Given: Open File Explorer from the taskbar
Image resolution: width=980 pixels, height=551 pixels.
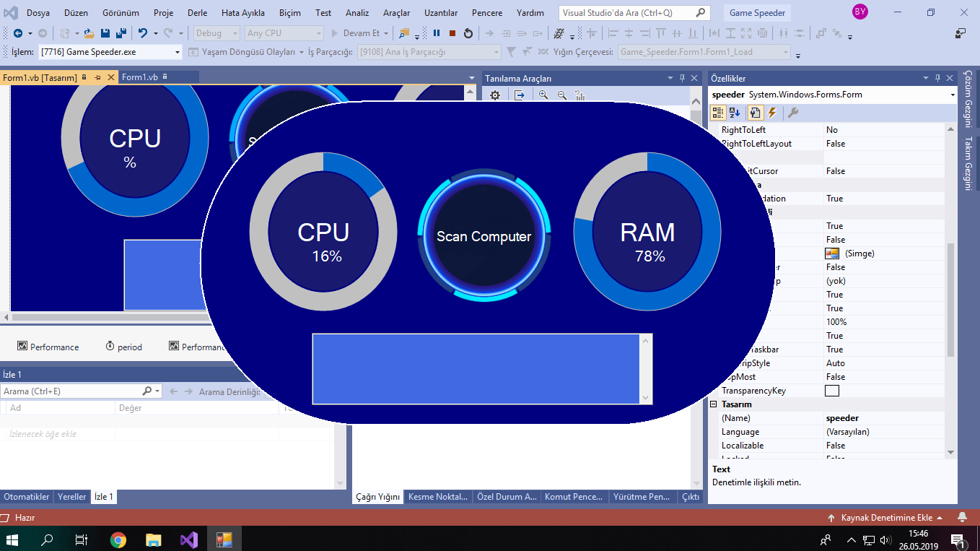Looking at the screenshot, I should 153,539.
